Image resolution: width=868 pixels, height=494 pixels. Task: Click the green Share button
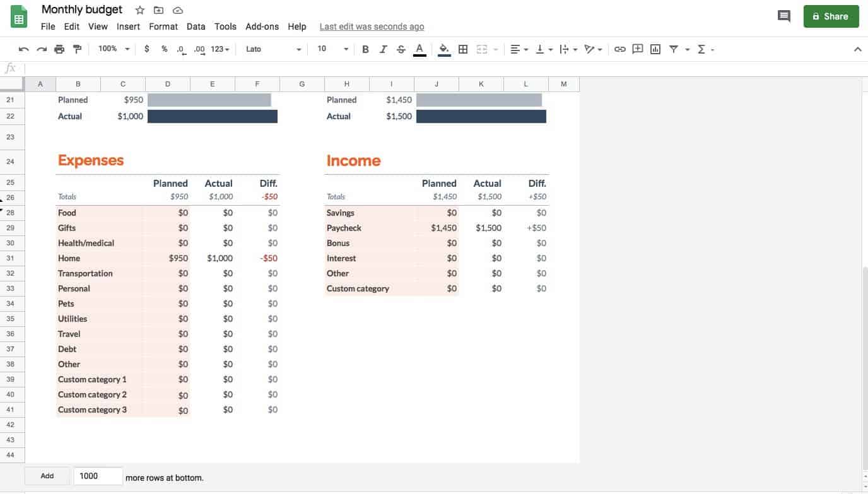(831, 16)
